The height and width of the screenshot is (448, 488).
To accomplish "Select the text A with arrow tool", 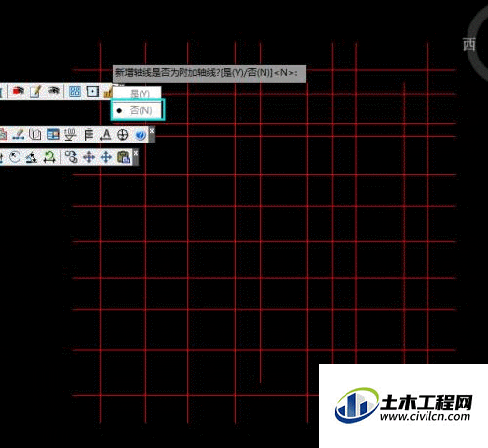I will [x=105, y=135].
